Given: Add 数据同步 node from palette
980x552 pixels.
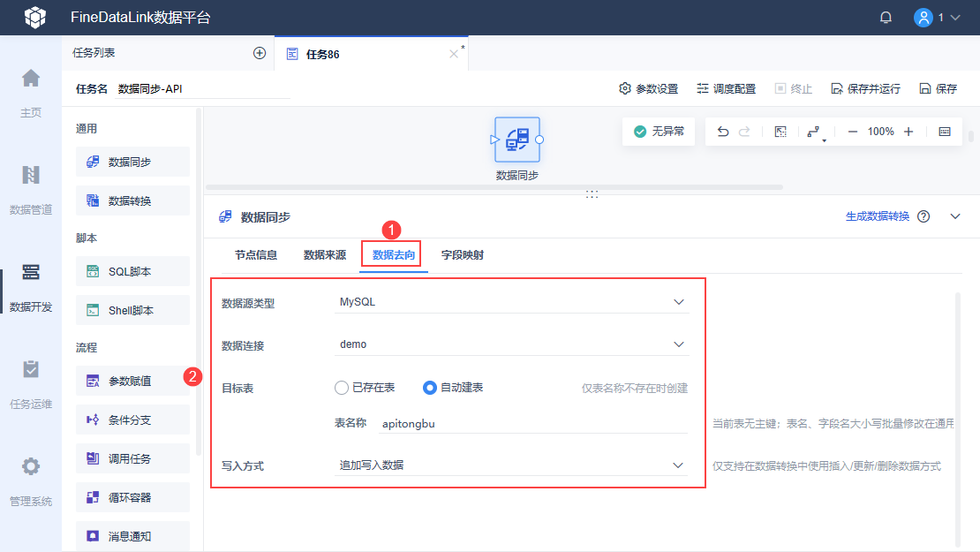Looking at the screenshot, I should tap(132, 162).
